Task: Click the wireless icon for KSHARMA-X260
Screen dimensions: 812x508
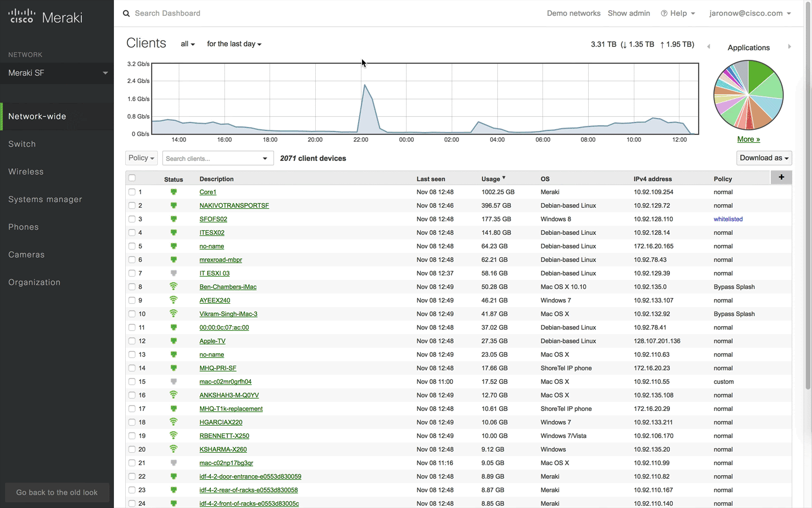Action: click(174, 449)
